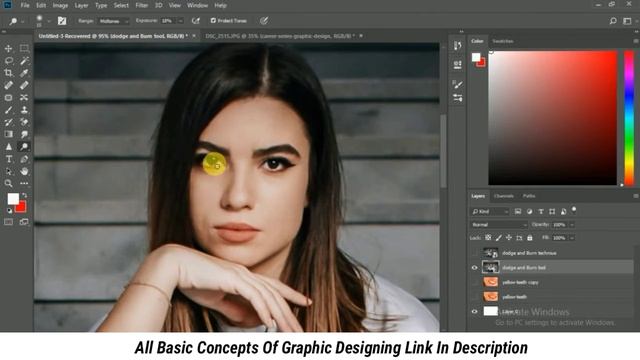640x360 pixels.
Task: Filter layers by adjustment layers icon
Action: 529,211
